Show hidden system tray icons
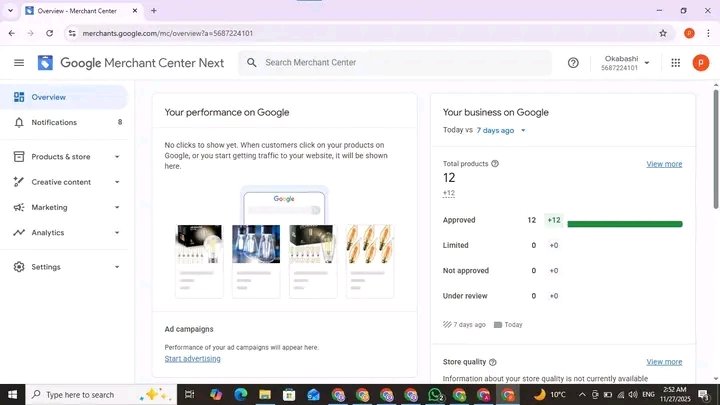 pyautogui.click(x=582, y=394)
